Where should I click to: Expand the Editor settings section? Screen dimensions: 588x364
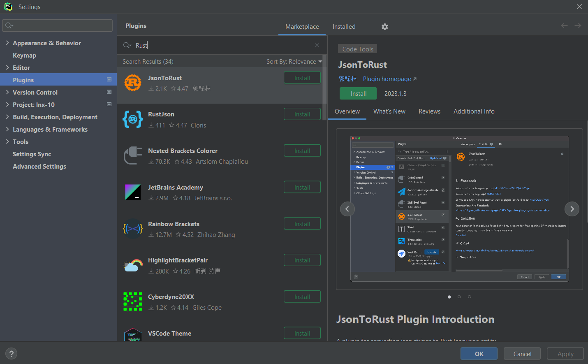tap(7, 67)
